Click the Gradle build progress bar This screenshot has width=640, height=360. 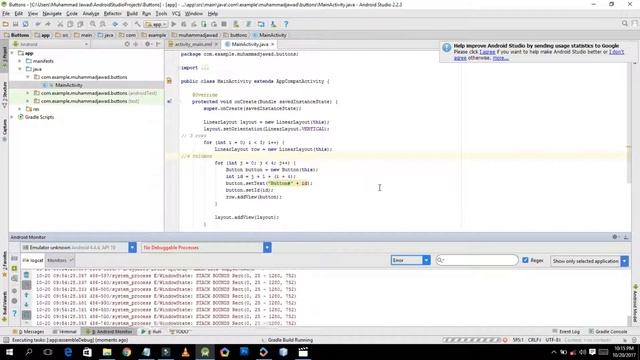click(471, 340)
